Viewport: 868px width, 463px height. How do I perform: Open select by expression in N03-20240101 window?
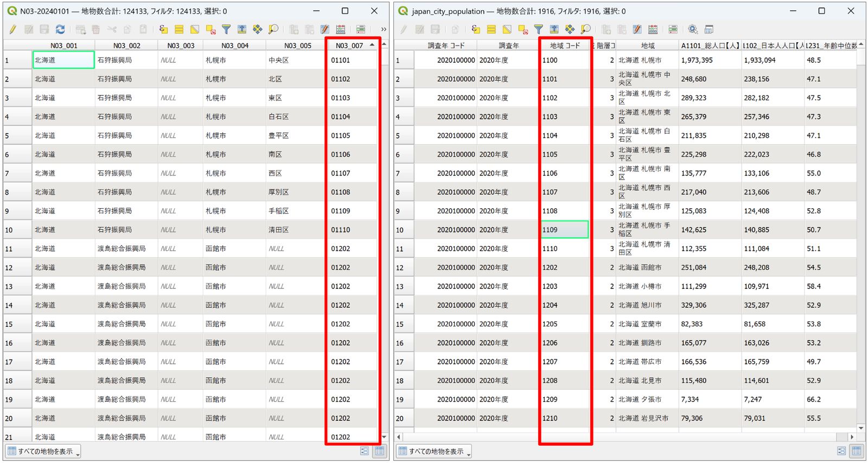[163, 29]
